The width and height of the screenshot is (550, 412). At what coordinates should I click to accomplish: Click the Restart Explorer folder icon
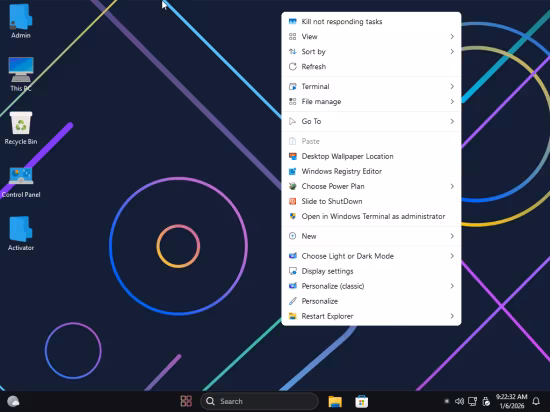click(x=293, y=316)
